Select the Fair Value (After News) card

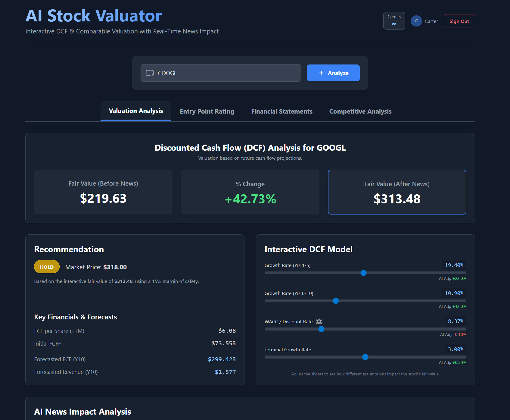click(x=397, y=192)
